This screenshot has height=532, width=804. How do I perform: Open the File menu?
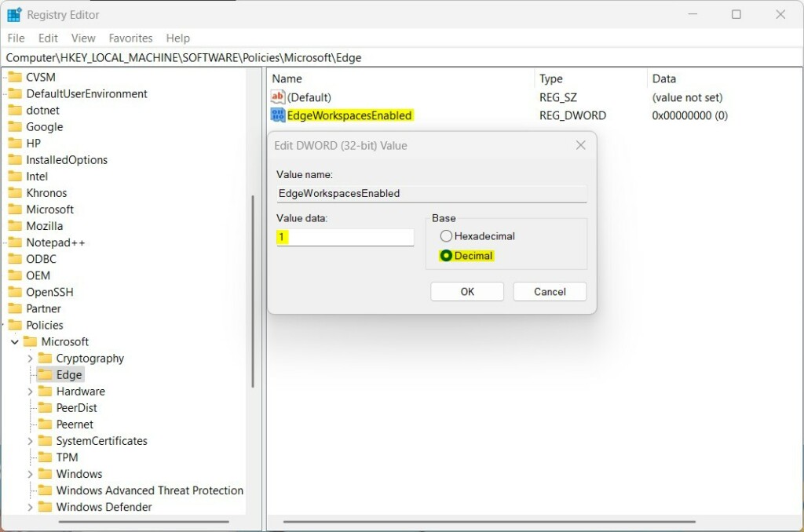click(16, 38)
